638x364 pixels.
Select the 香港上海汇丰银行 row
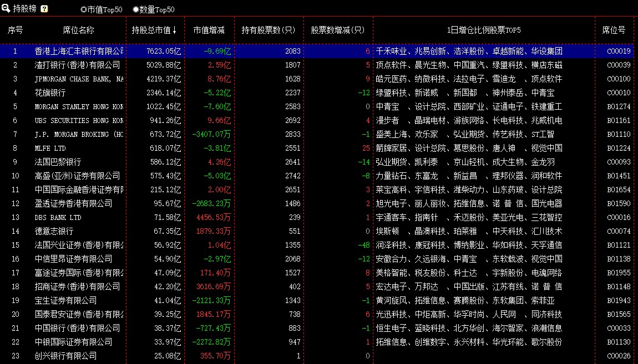click(79, 51)
